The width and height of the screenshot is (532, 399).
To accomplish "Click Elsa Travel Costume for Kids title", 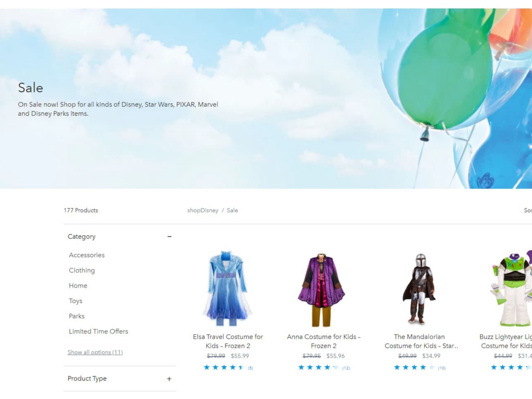I will [x=228, y=341].
